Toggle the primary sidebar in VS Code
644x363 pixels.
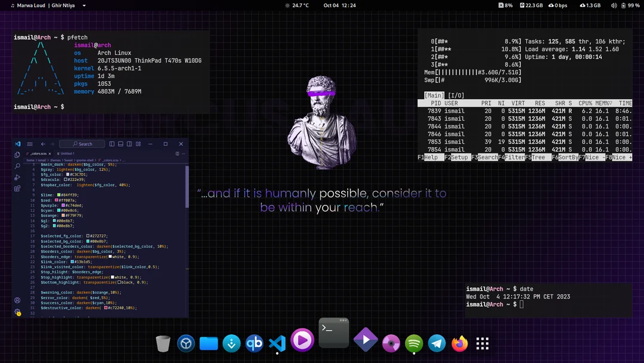(x=112, y=144)
